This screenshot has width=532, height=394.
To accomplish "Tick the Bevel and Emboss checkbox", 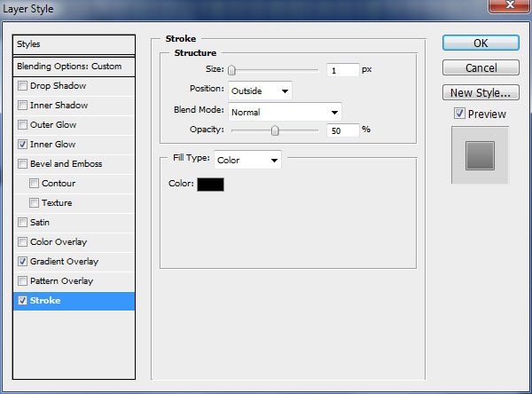I will point(22,163).
